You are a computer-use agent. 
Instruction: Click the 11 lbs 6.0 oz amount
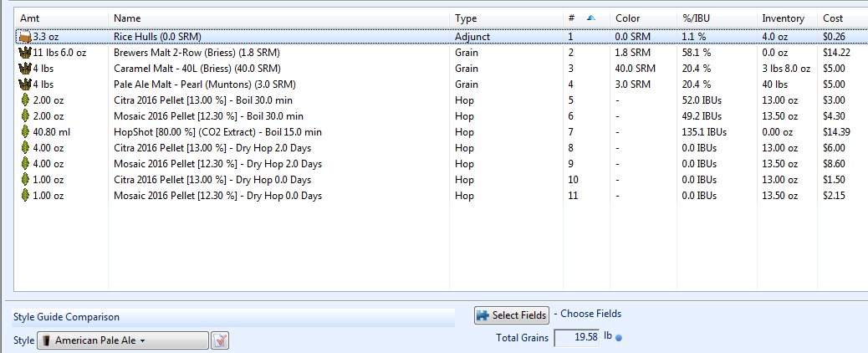click(59, 53)
